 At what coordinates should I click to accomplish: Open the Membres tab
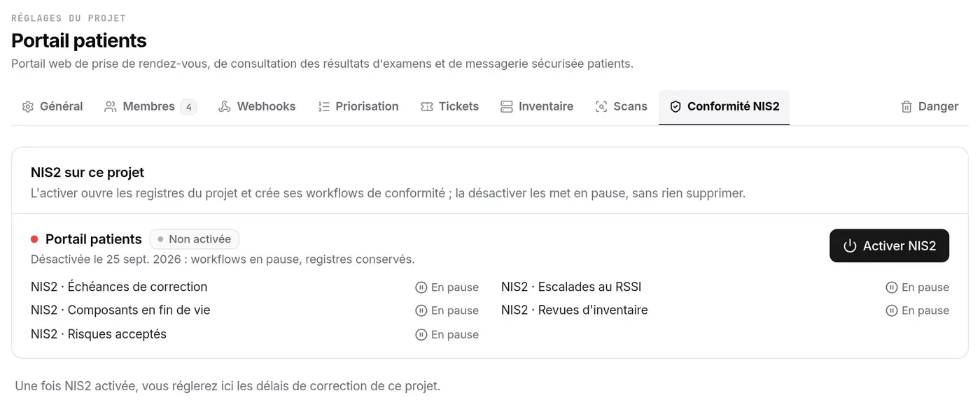click(x=150, y=107)
